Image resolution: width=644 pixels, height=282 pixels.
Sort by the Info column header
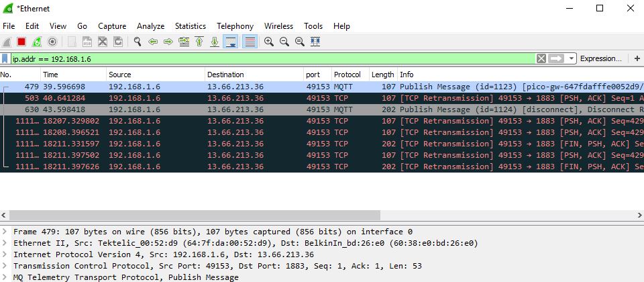point(521,75)
